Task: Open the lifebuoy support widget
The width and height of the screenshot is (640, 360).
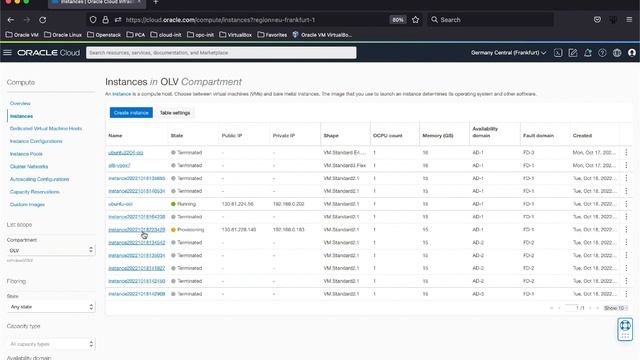Action: point(625,329)
